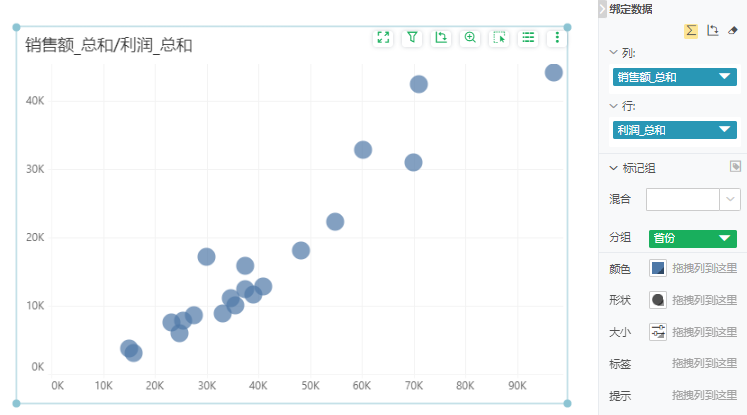
Task: Click the fullscreen expand chart icon
Action: coord(383,38)
